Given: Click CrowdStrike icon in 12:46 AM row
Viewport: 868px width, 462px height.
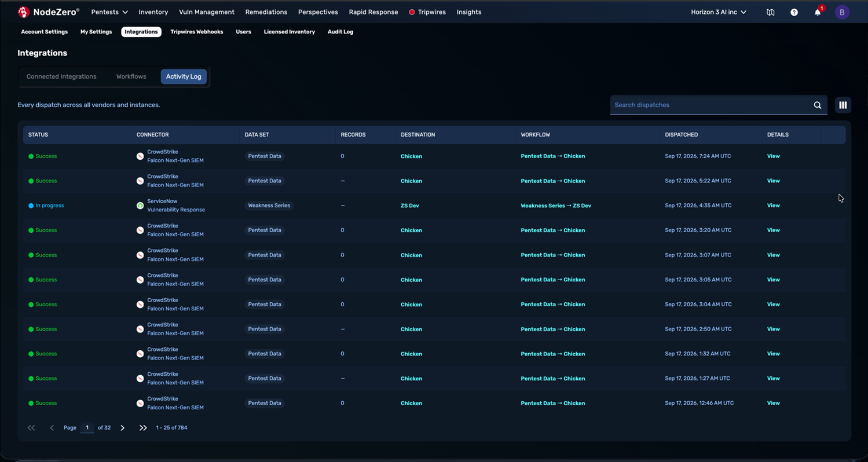Looking at the screenshot, I should coord(140,404).
